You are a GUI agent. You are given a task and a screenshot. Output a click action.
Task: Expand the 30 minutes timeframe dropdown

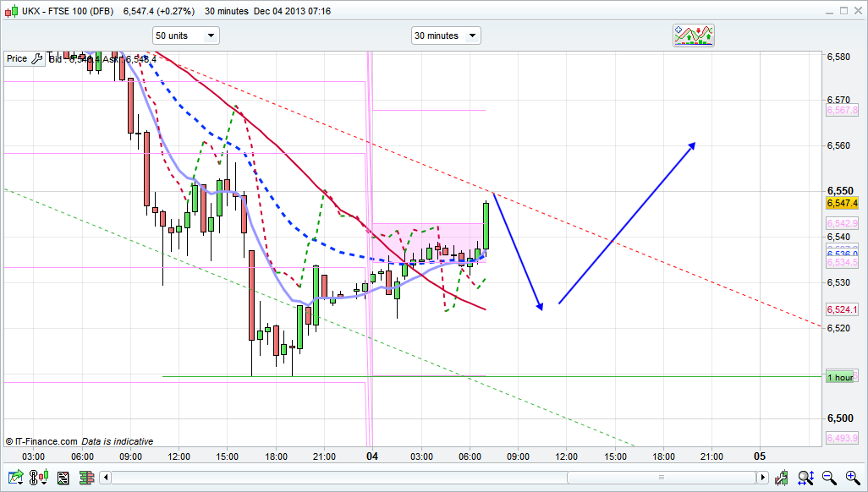click(x=446, y=36)
